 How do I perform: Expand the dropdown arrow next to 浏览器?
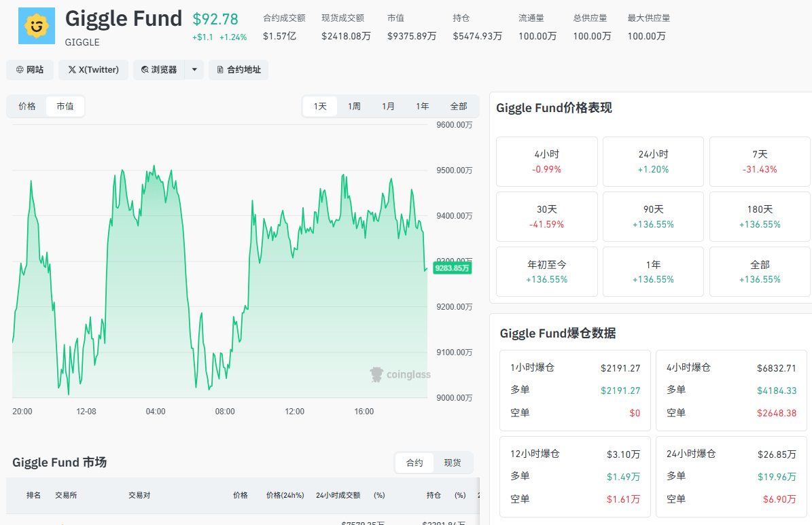[x=194, y=69]
